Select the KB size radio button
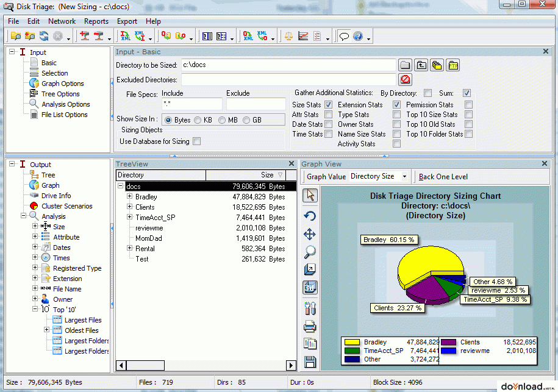 (198, 120)
